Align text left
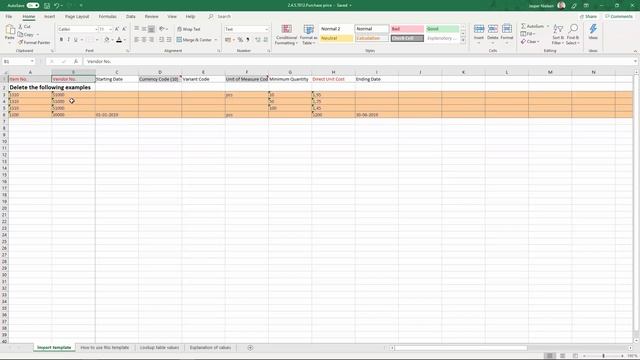This screenshot has height=360, width=640. click(x=137, y=40)
